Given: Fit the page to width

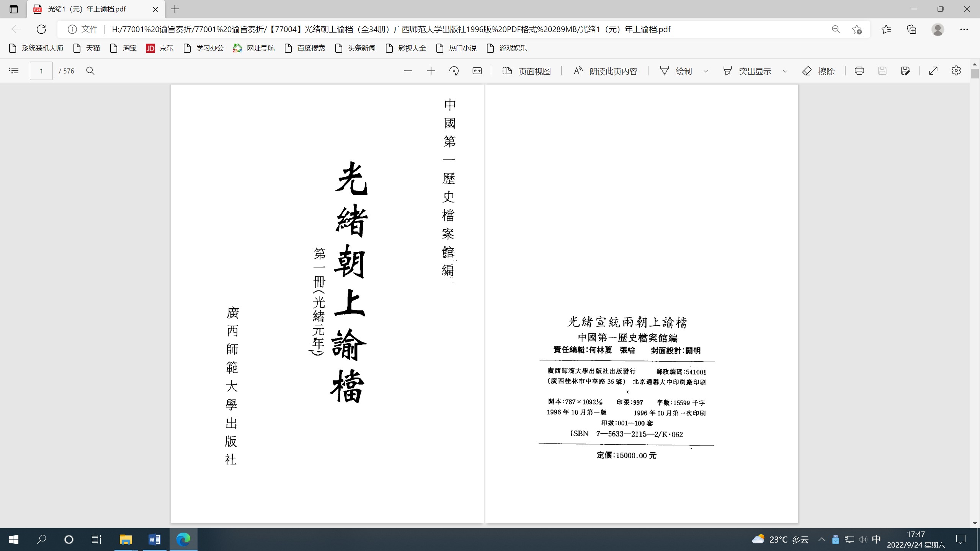Looking at the screenshot, I should pos(477,71).
